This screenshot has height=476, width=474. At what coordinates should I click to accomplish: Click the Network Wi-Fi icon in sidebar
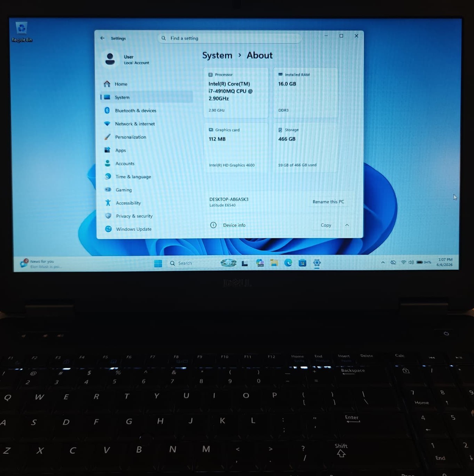[x=107, y=124]
